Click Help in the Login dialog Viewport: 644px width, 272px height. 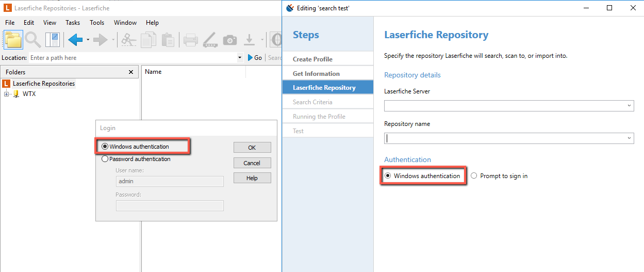click(x=252, y=178)
